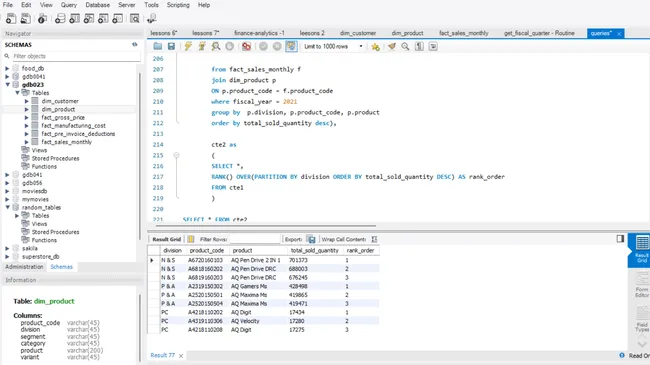The height and width of the screenshot is (365, 650).
Task: Switch to the Schemas navigator tab
Action: pos(61,267)
